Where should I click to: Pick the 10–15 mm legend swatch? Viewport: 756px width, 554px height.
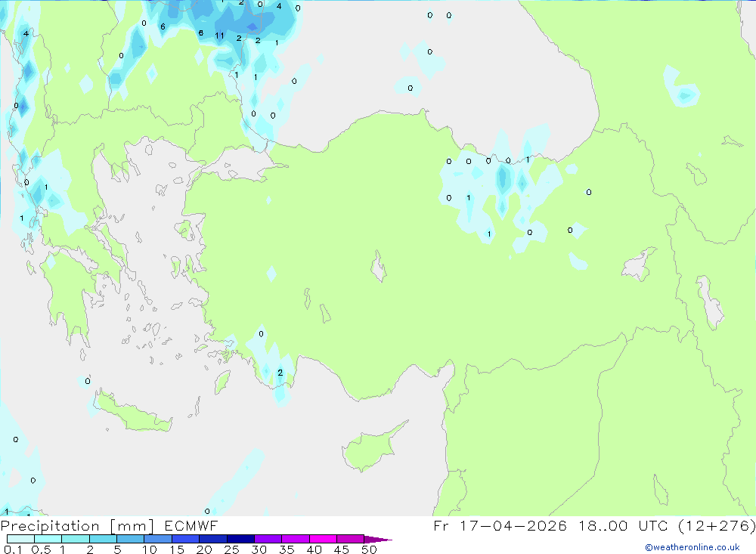(x=158, y=539)
